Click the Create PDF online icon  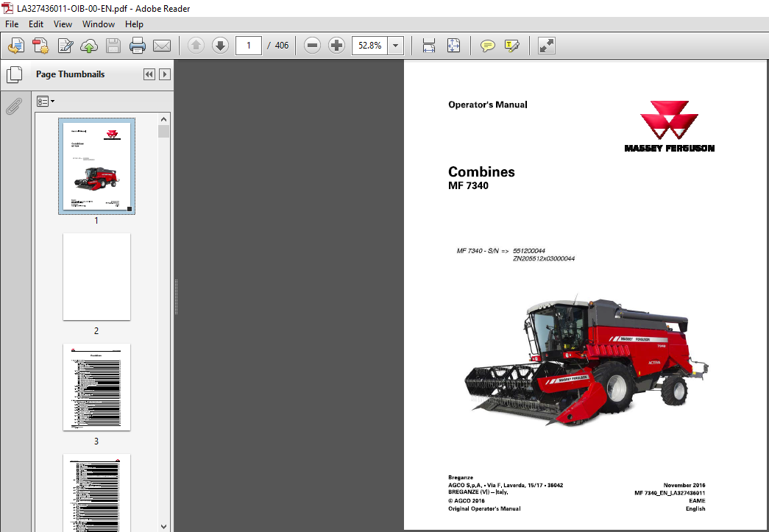pyautogui.click(x=15, y=46)
